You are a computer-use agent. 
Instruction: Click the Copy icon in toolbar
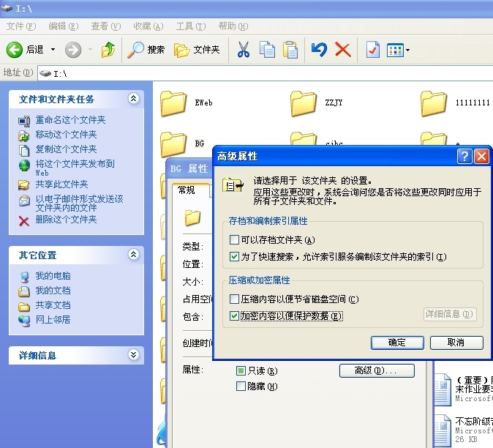point(267,50)
